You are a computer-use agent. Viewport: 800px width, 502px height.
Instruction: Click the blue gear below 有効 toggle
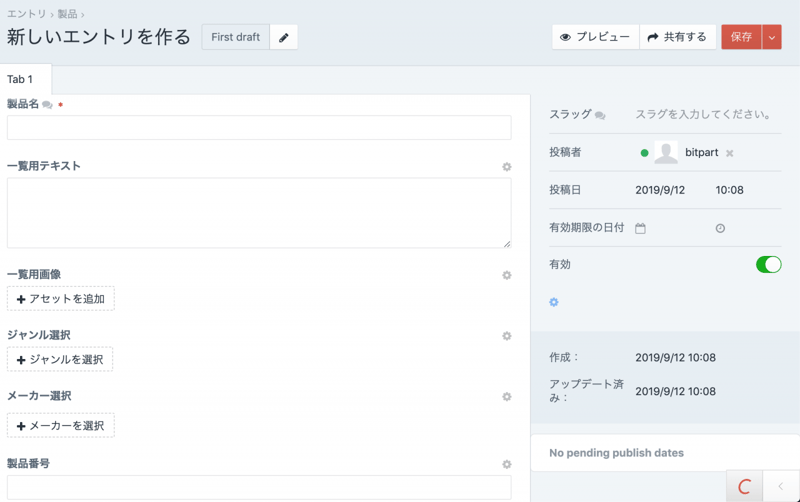click(554, 302)
